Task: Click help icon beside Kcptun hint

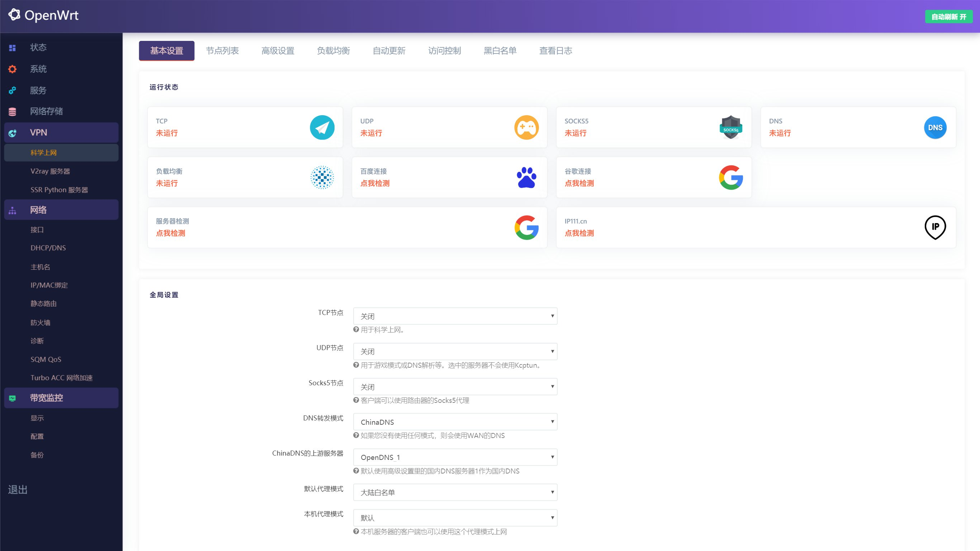Action: [x=356, y=365]
